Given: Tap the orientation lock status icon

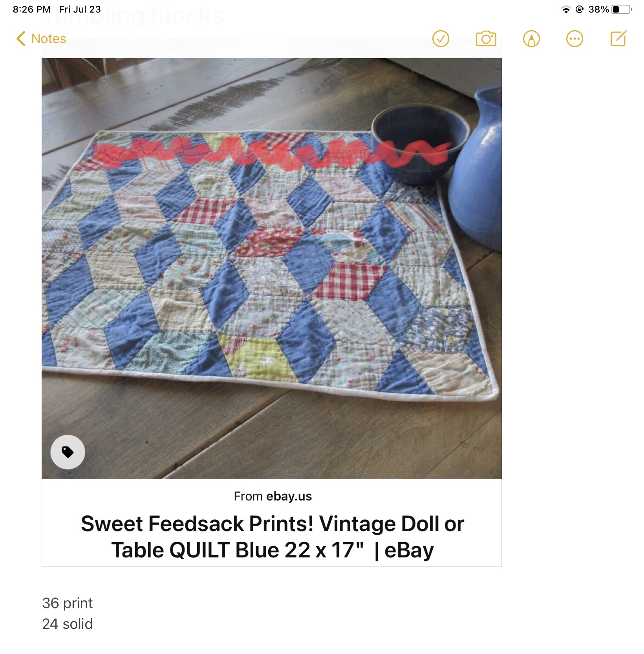Looking at the screenshot, I should tap(579, 9).
